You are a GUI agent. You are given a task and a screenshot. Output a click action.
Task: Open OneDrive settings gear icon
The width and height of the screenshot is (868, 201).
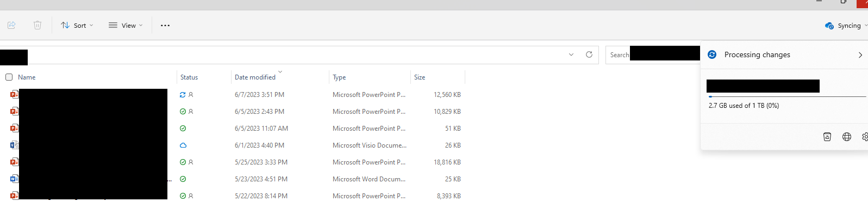pos(865,137)
